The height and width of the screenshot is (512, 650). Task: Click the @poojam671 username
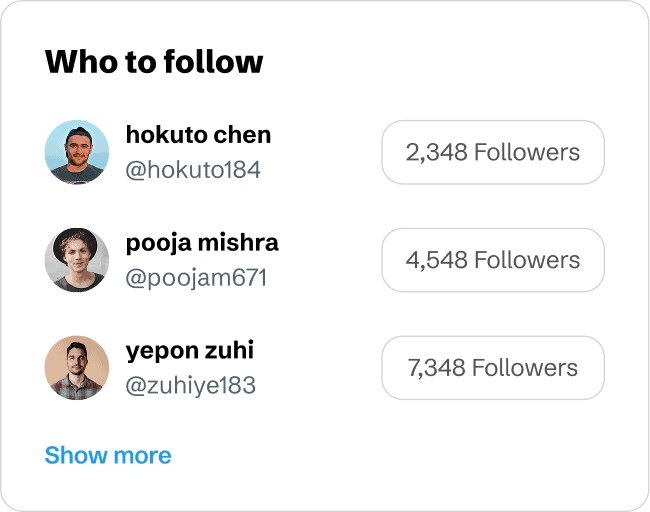[x=197, y=278]
